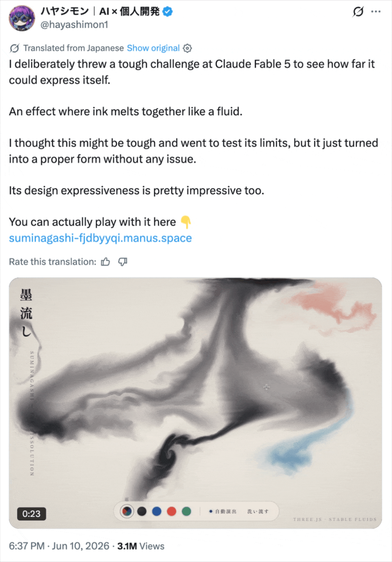Click the 3.1M Views count
This screenshot has width=392, height=562.
[x=141, y=546]
